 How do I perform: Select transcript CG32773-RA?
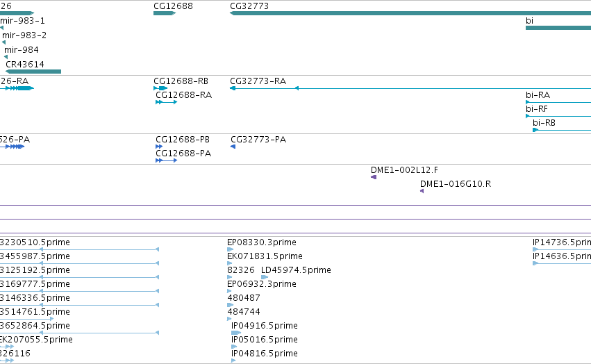[410, 88]
